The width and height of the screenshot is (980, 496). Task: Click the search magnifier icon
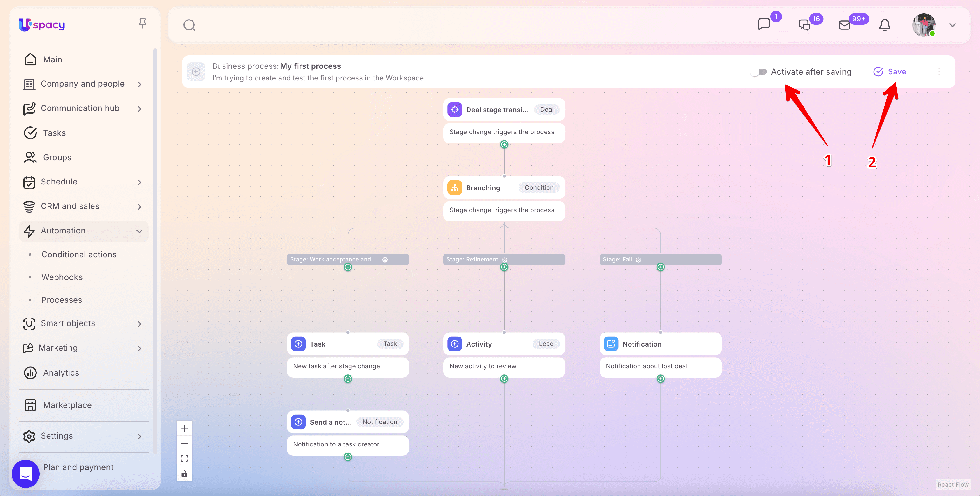click(x=189, y=25)
